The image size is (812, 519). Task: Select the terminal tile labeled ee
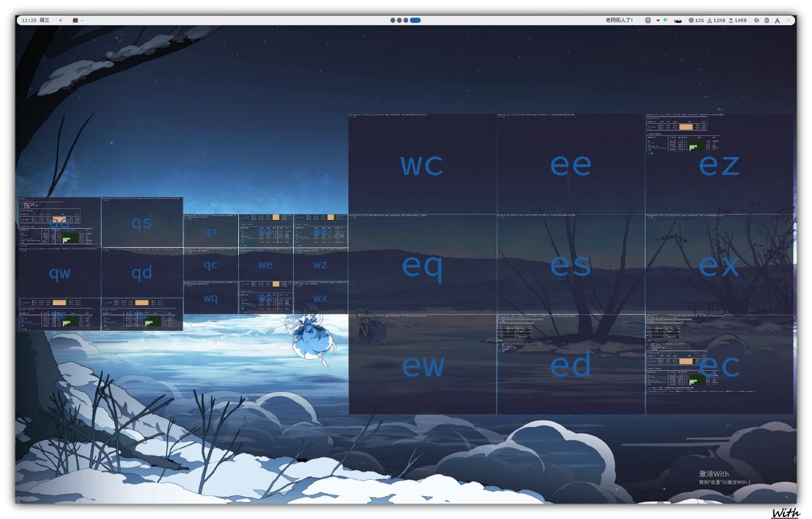[570, 164]
